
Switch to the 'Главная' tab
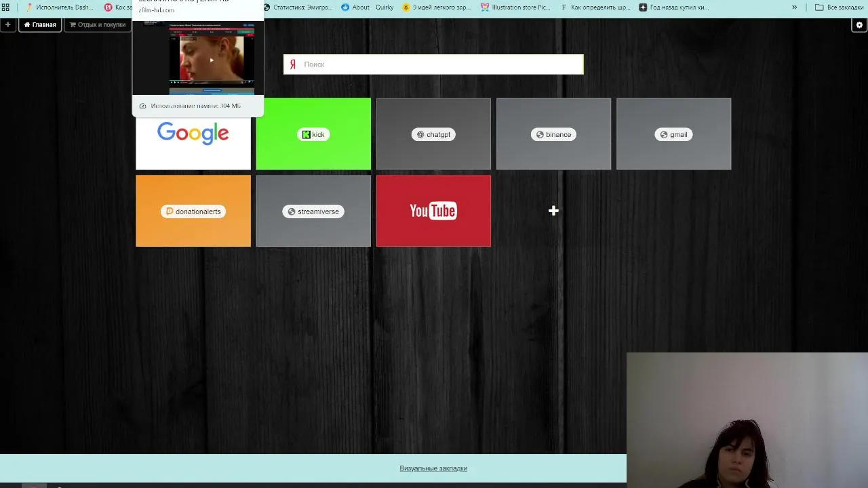40,24
